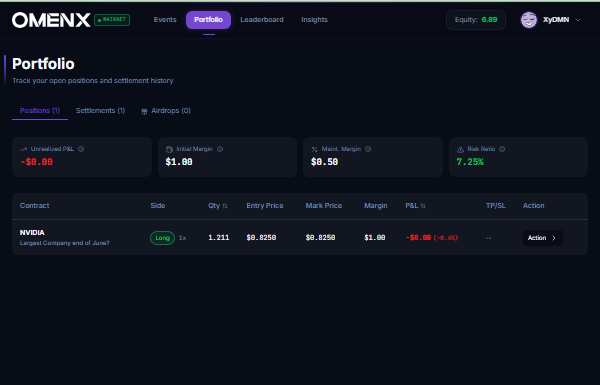The width and height of the screenshot is (600, 385).
Task: Click the NVIDIA mark price $0.8250
Action: [320, 238]
